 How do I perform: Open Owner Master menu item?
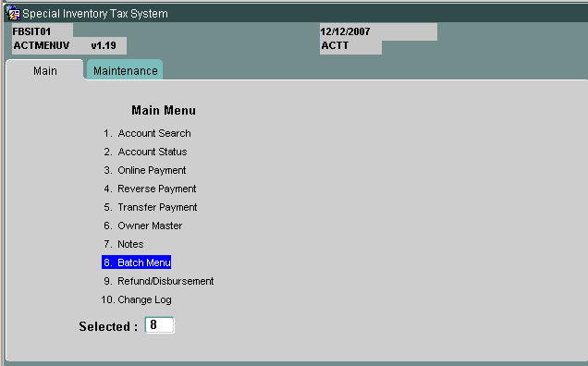click(143, 226)
